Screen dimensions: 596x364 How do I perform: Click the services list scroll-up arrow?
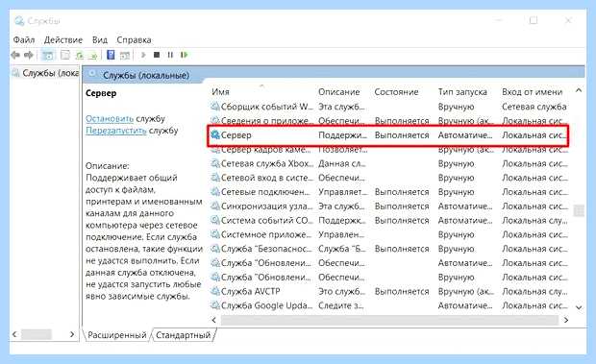pos(579,90)
